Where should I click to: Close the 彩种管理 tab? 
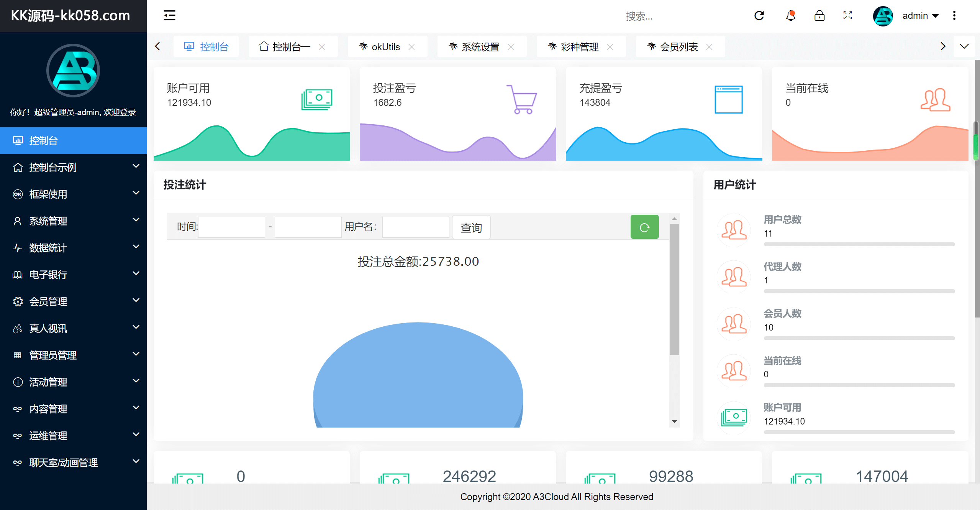pyautogui.click(x=610, y=47)
